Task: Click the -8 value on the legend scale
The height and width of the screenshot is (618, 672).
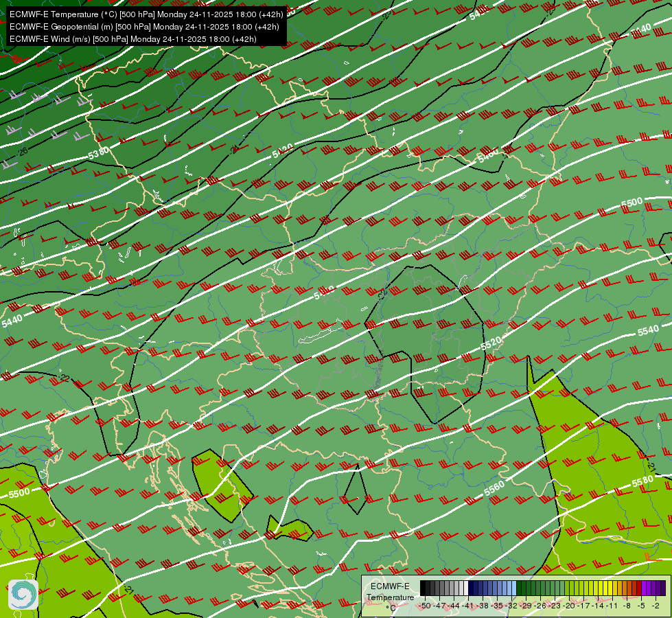Action: click(x=627, y=606)
